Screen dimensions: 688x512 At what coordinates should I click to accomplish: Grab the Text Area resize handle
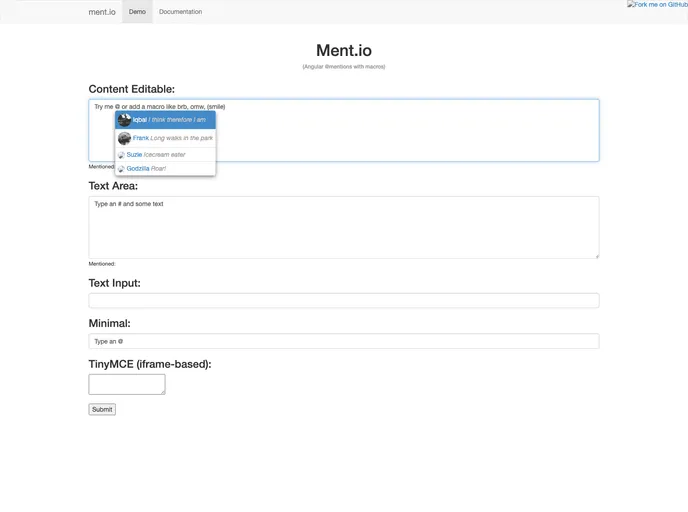point(597,256)
